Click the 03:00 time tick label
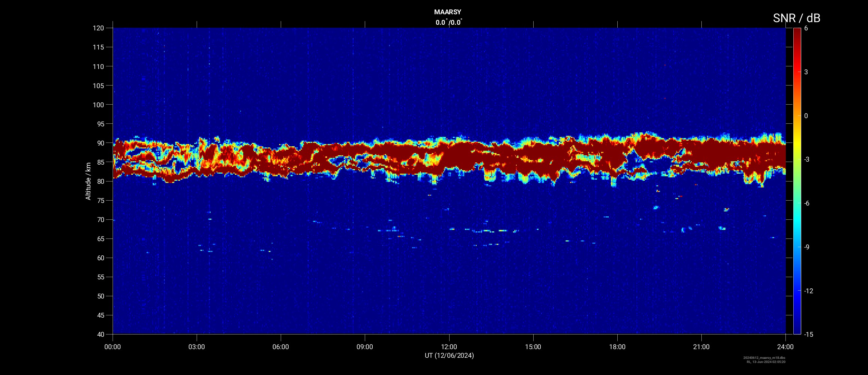Image resolution: width=868 pixels, height=375 pixels. [197, 347]
